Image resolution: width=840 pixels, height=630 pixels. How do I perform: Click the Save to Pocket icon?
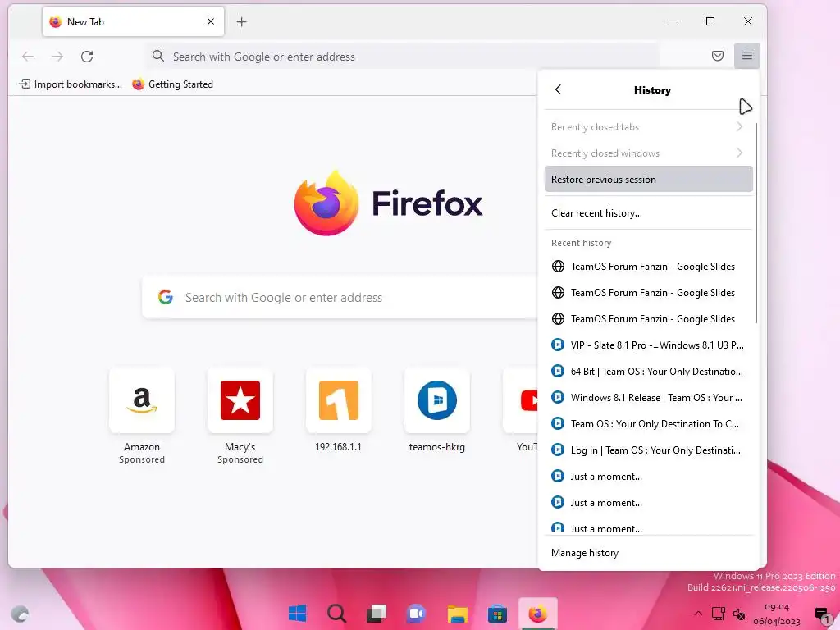717,56
